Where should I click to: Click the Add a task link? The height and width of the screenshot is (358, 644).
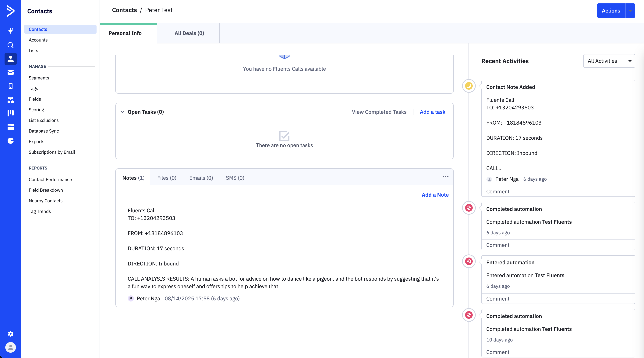(x=433, y=112)
